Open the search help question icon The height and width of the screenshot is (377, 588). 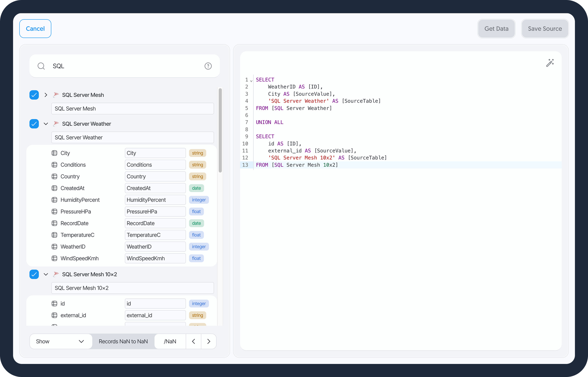(x=208, y=66)
